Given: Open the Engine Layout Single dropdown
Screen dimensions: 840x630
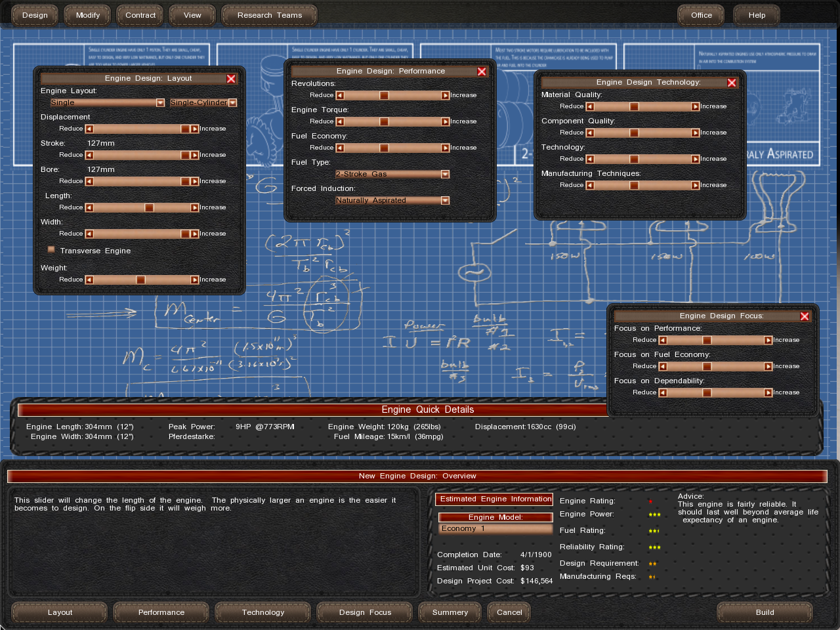Looking at the screenshot, I should coord(160,102).
